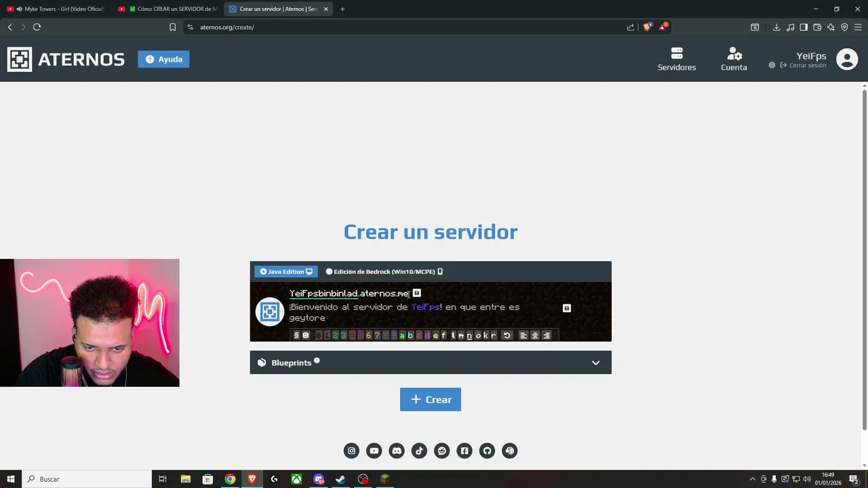The height and width of the screenshot is (488, 868).
Task: Click the taskbar Buscar search box
Action: click(x=86, y=479)
